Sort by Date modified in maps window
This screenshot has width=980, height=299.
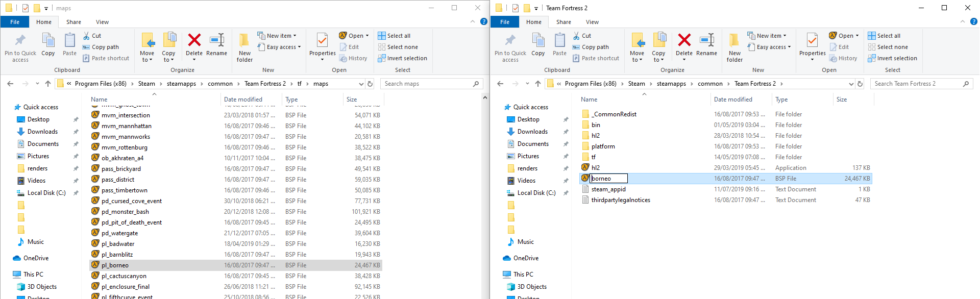point(243,99)
